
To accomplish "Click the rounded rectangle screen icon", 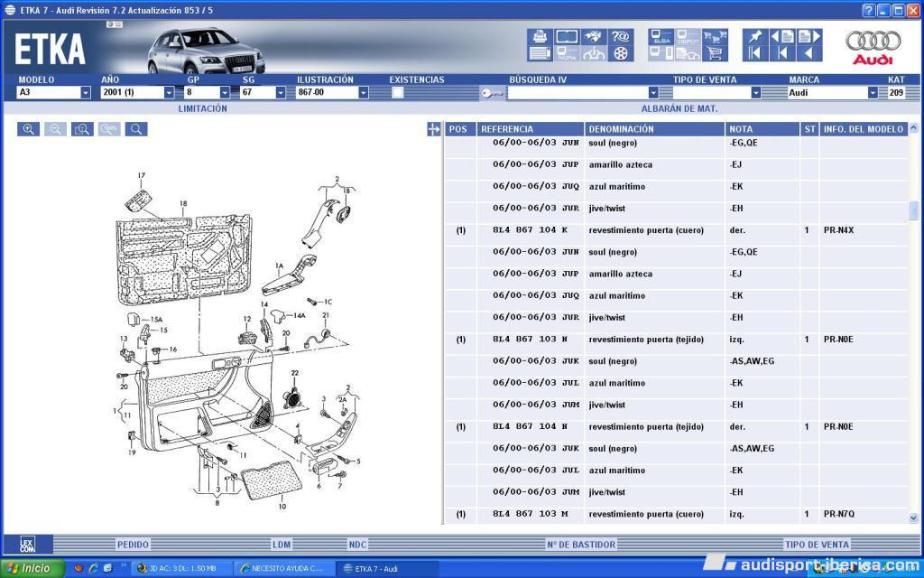I will pos(567,36).
